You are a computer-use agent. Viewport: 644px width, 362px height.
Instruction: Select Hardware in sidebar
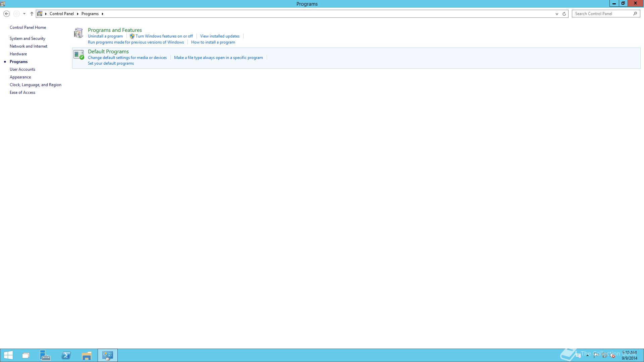pyautogui.click(x=18, y=54)
